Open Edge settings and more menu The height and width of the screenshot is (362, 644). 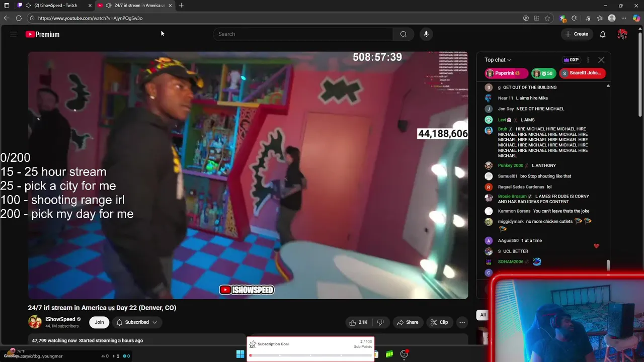click(x=624, y=18)
